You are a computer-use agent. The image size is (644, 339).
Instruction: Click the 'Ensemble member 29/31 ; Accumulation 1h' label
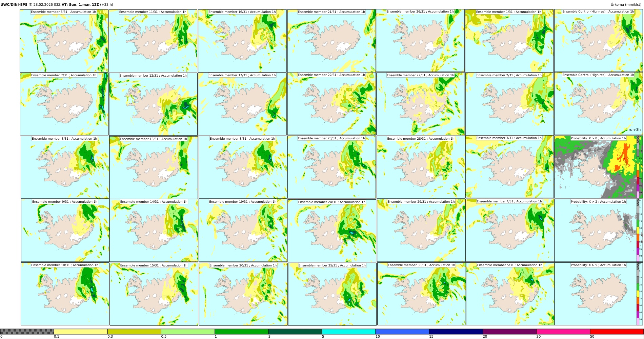click(x=421, y=202)
